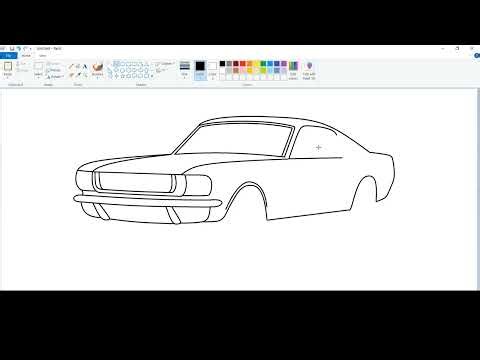Viewport: 480px width, 360px height.
Task: Open the Resize dialog button
Action: 54,70
